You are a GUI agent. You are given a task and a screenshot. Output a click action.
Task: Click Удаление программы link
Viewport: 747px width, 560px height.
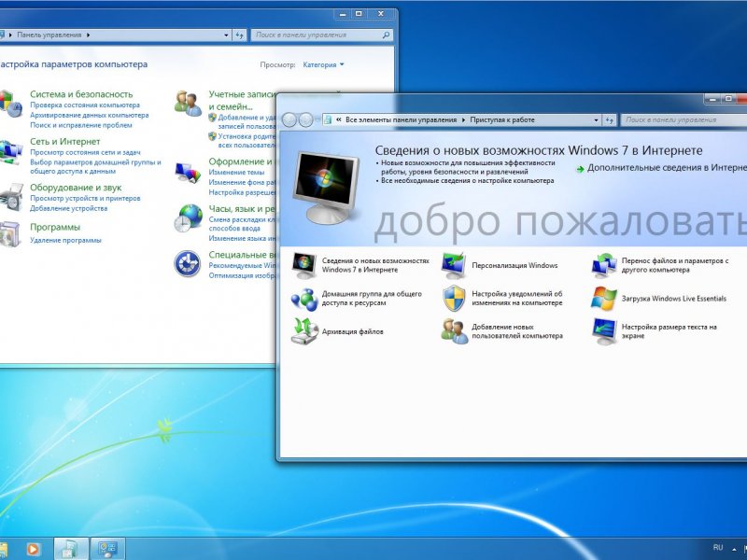coord(65,241)
